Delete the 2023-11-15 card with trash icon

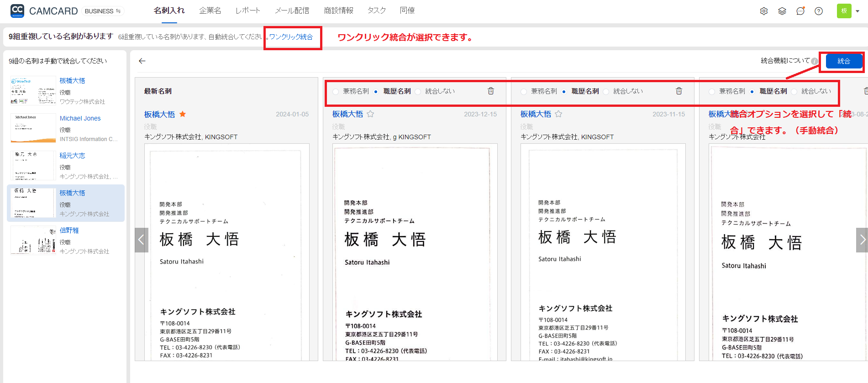tap(679, 91)
